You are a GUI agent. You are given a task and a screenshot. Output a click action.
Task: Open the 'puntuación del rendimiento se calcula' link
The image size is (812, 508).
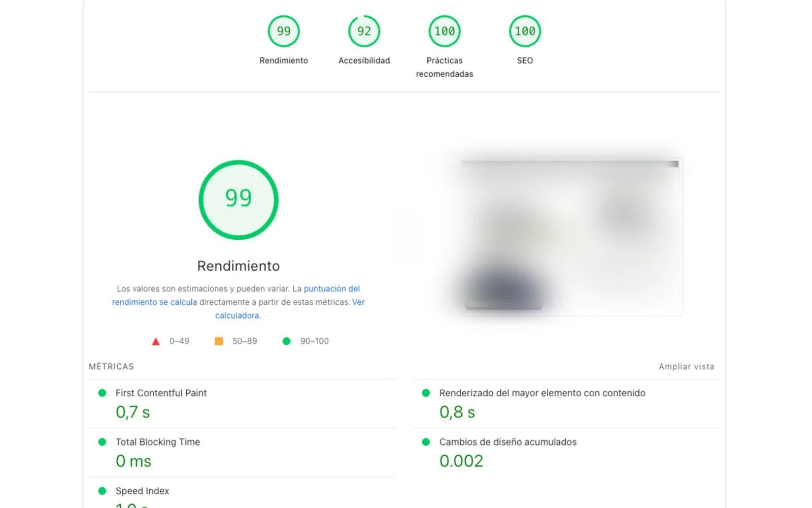pyautogui.click(x=236, y=295)
